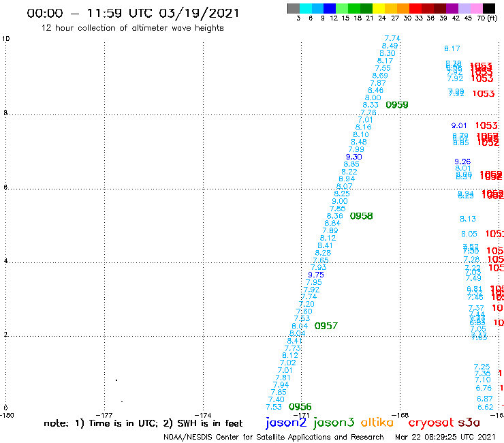
Task: Click the wave height value '8.69'
Action: (x=380, y=76)
